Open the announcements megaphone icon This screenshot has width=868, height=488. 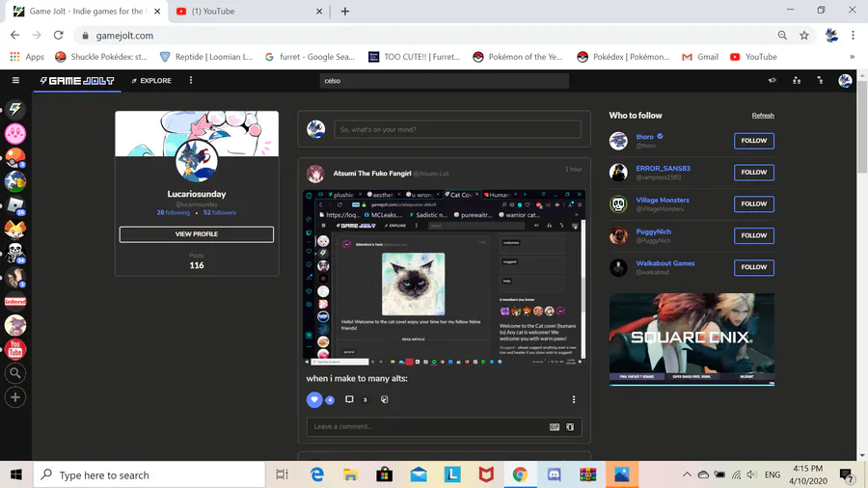[773, 80]
